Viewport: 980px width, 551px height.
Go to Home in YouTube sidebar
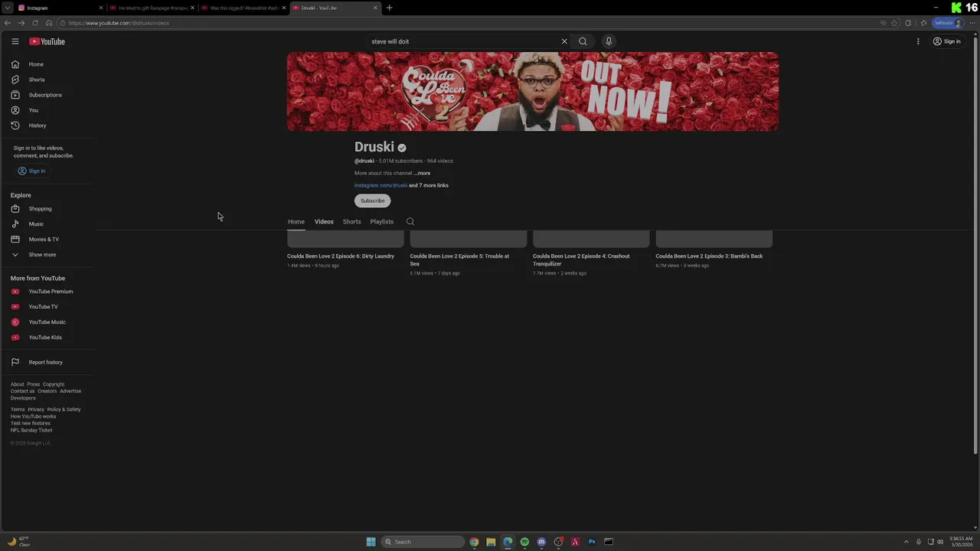point(46,64)
